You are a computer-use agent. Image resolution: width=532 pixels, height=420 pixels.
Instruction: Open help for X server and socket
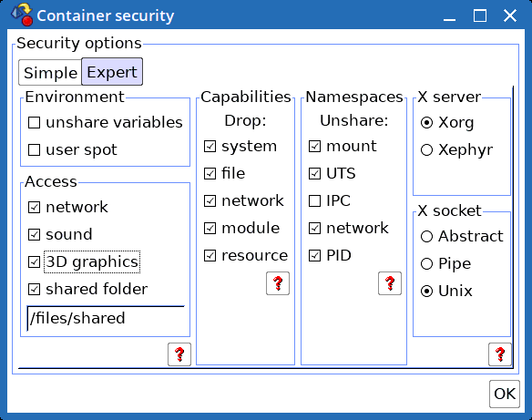(500, 354)
